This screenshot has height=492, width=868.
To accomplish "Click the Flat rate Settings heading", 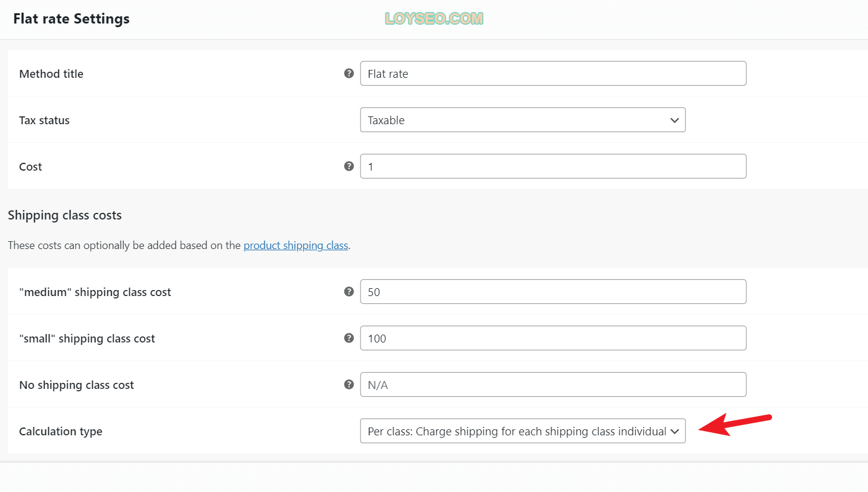I will point(71,19).
